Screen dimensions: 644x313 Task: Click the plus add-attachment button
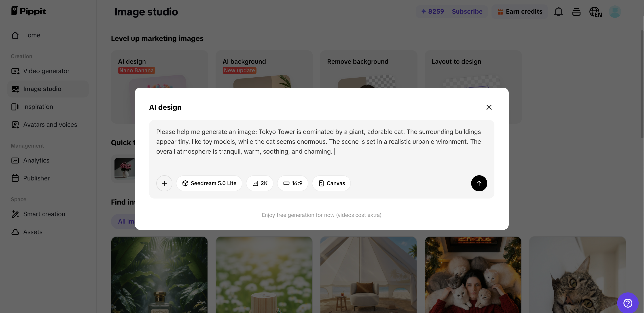[164, 183]
